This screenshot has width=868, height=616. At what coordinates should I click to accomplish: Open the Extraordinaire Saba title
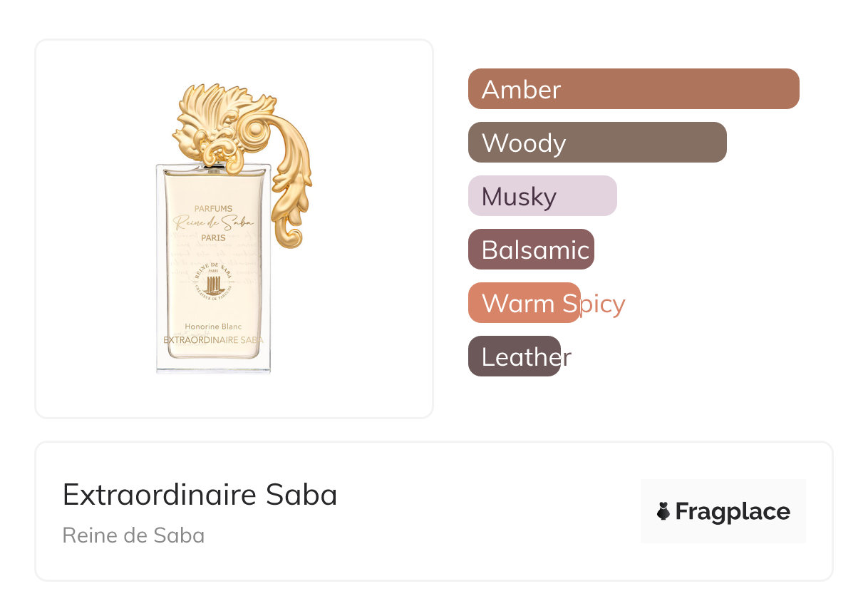200,494
